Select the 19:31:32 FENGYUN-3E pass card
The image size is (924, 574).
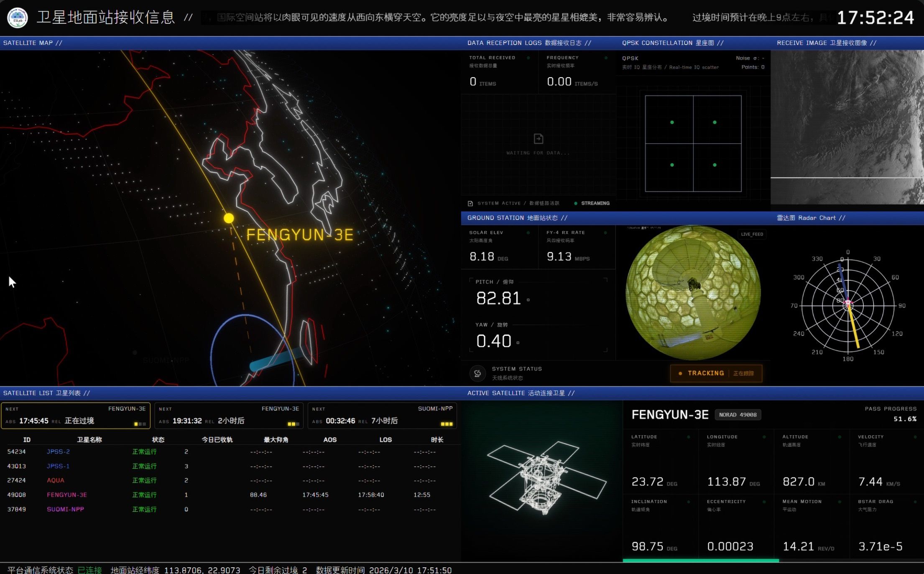229,416
